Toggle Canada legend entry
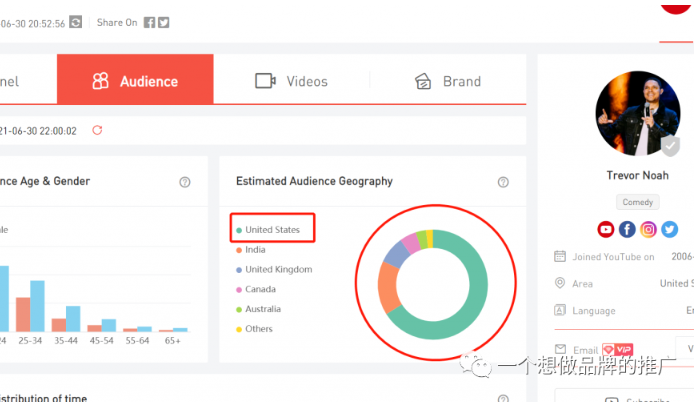Viewport: 694px width, 402px height. (x=256, y=290)
